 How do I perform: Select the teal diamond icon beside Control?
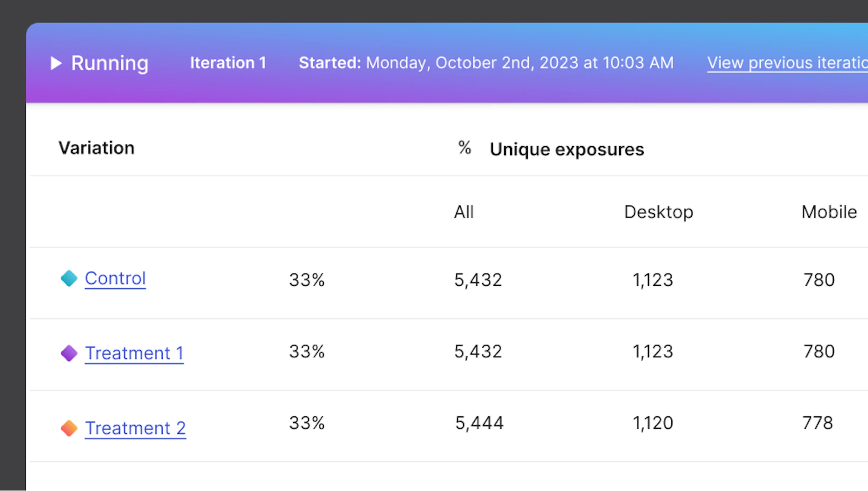[x=69, y=279]
